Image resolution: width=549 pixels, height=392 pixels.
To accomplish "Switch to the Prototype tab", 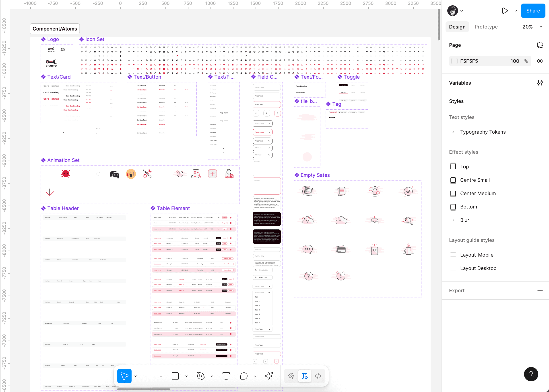I will pos(486,27).
